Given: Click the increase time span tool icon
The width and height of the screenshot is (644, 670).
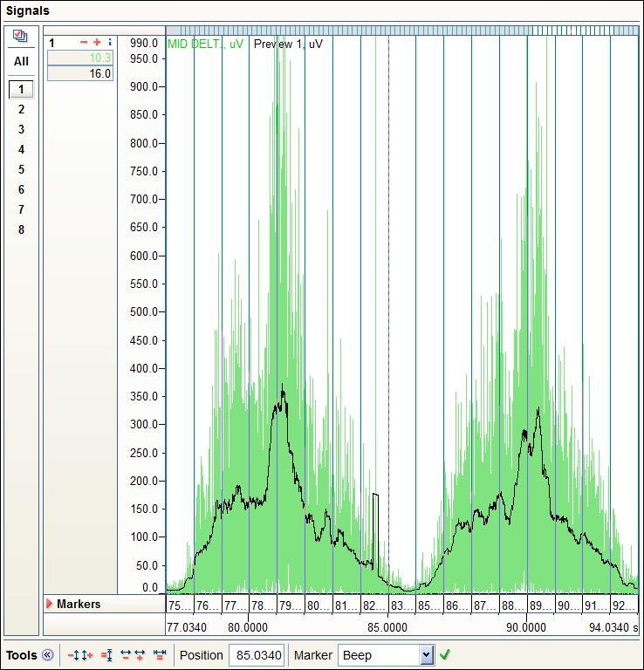Looking at the screenshot, I should coord(140,654).
